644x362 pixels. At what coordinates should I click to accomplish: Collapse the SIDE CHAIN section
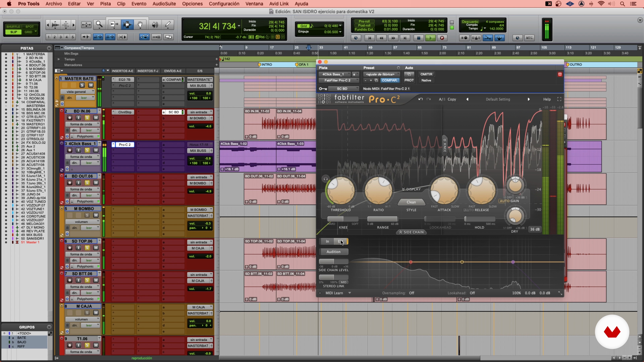click(x=411, y=232)
